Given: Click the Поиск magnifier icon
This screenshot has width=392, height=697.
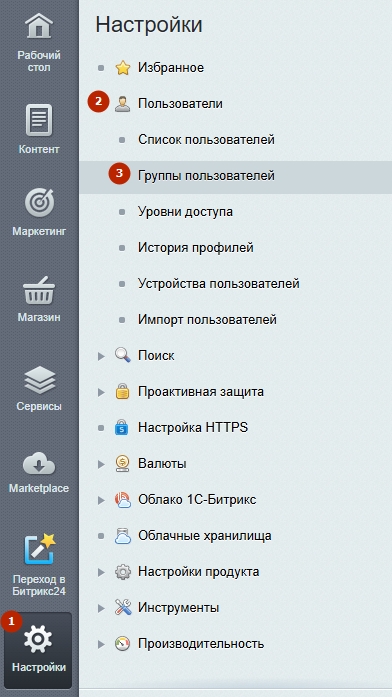Looking at the screenshot, I should coord(122,356).
